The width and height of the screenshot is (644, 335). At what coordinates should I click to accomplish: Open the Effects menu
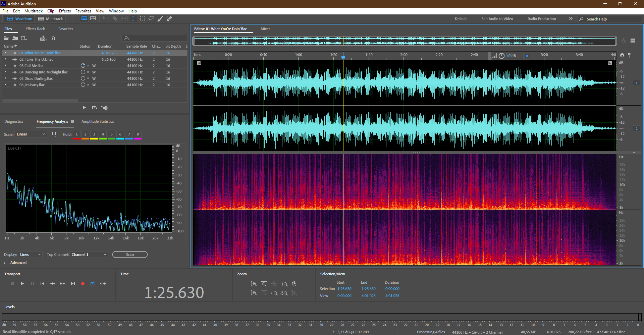coord(65,11)
